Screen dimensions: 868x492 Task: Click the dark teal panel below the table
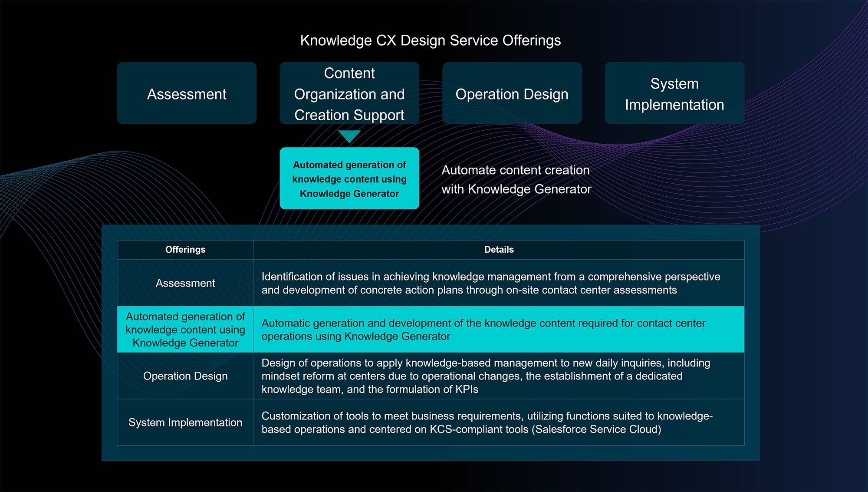(430, 453)
